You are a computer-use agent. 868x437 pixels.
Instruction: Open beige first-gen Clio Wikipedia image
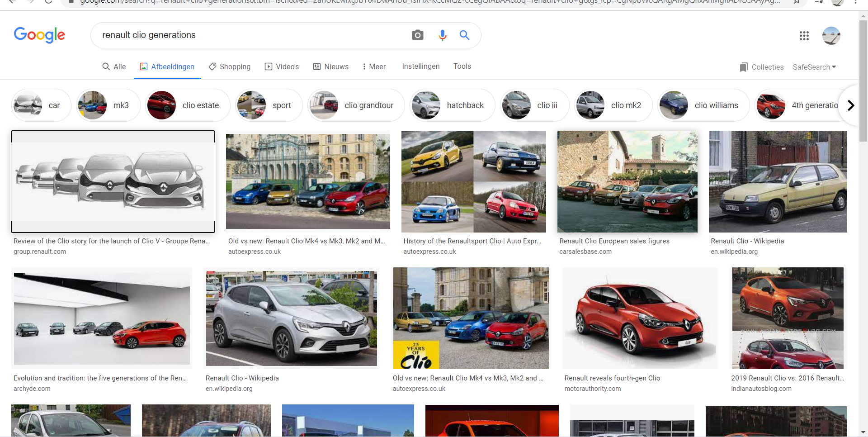coord(778,181)
